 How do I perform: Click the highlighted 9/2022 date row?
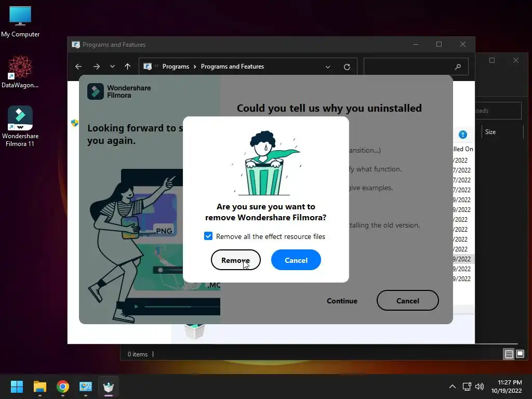point(463,259)
